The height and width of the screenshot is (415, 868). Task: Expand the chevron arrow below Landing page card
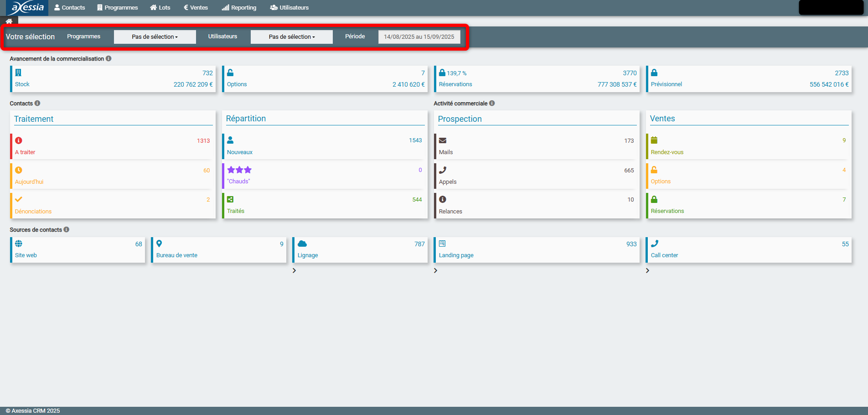435,270
